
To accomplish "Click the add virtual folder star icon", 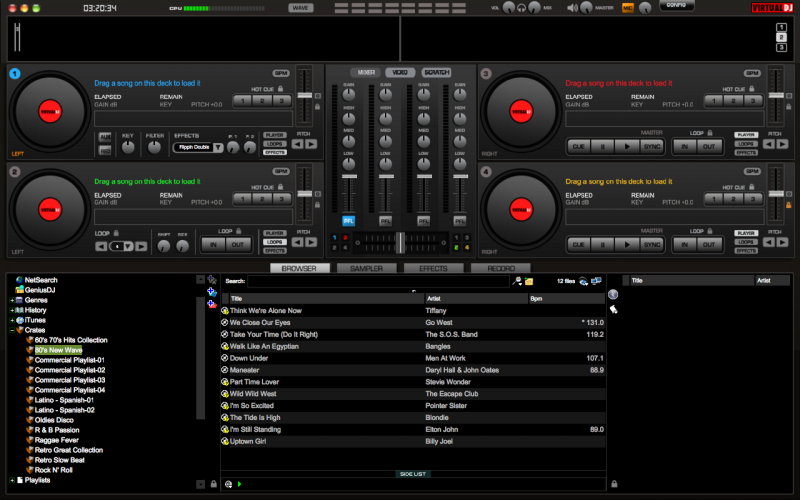I will (212, 280).
